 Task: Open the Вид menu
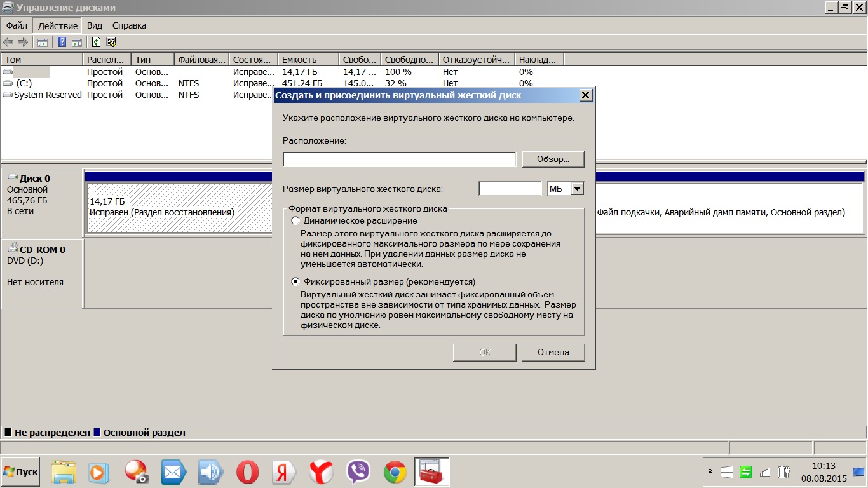95,25
